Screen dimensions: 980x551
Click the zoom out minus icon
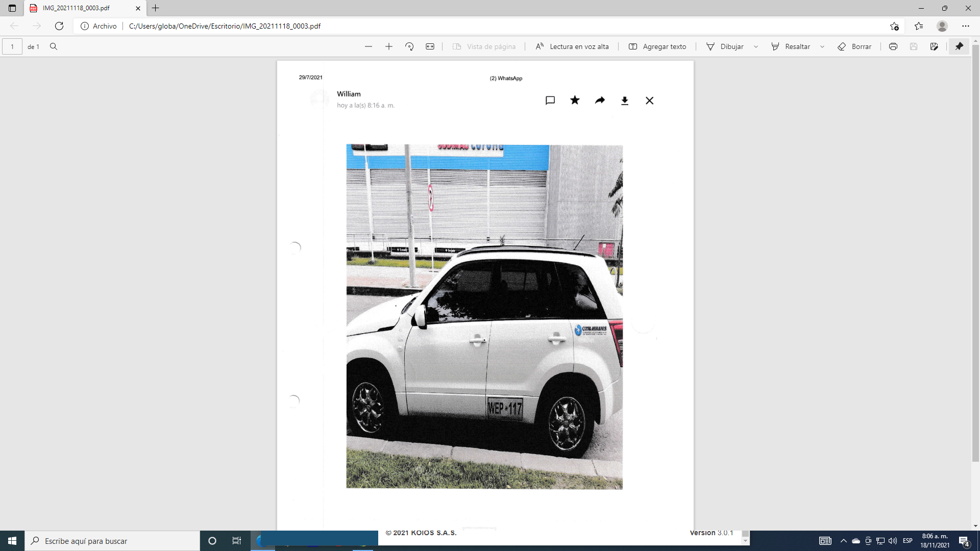[x=369, y=46]
